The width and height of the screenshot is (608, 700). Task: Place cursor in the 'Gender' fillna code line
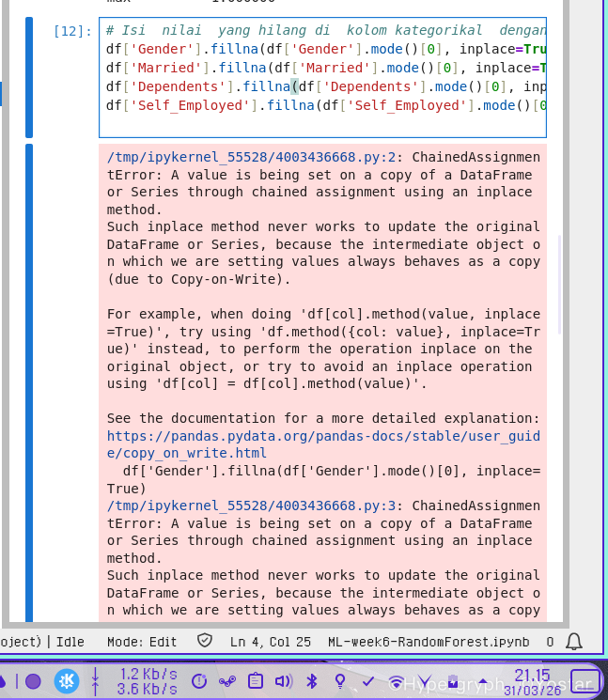[326, 49]
